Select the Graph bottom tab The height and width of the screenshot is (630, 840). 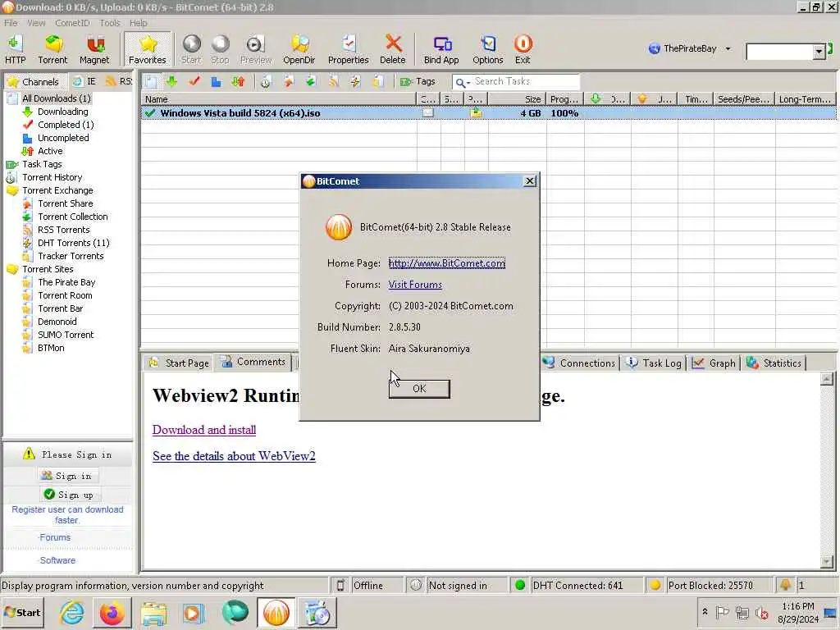point(714,363)
